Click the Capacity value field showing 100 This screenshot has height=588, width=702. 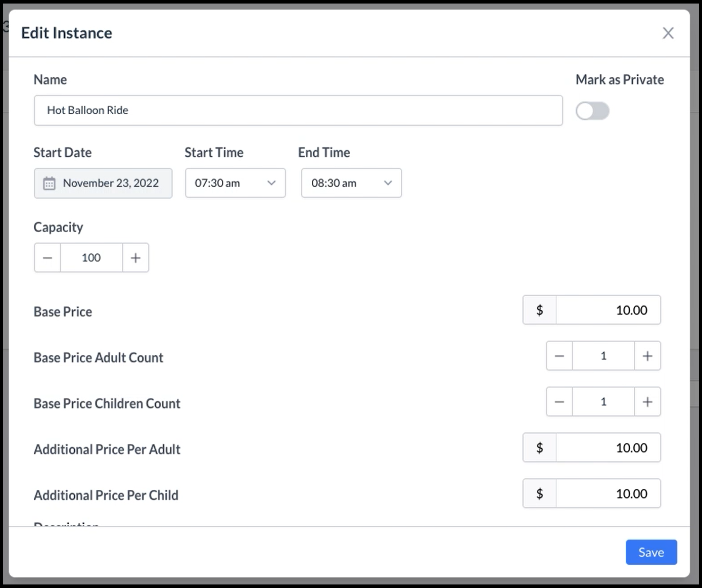91,257
